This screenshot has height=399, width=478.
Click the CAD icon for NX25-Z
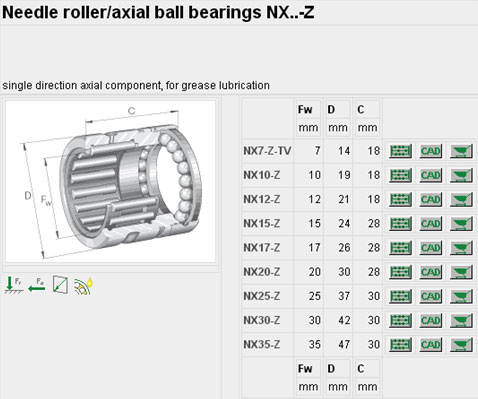[x=431, y=296]
